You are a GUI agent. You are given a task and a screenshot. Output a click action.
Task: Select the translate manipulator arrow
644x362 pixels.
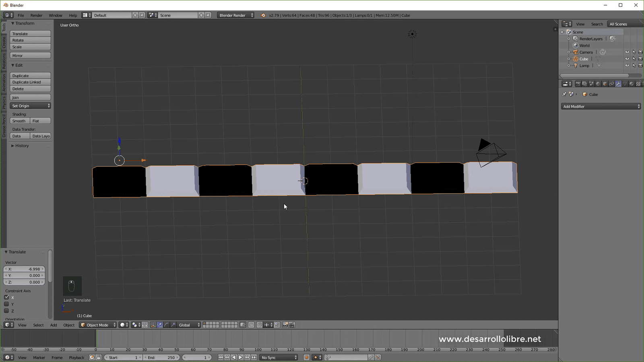coord(160,325)
